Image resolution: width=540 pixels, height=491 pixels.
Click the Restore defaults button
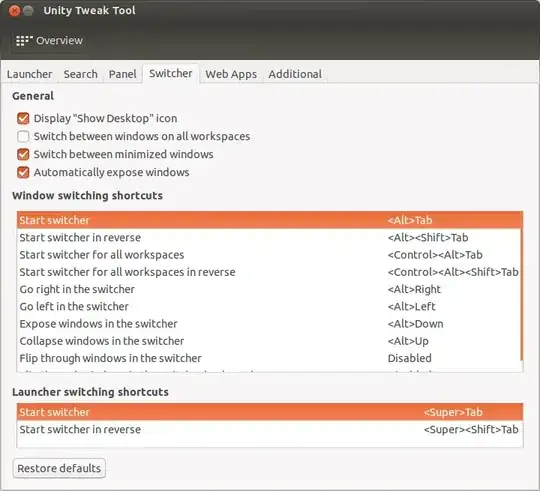tap(59, 468)
